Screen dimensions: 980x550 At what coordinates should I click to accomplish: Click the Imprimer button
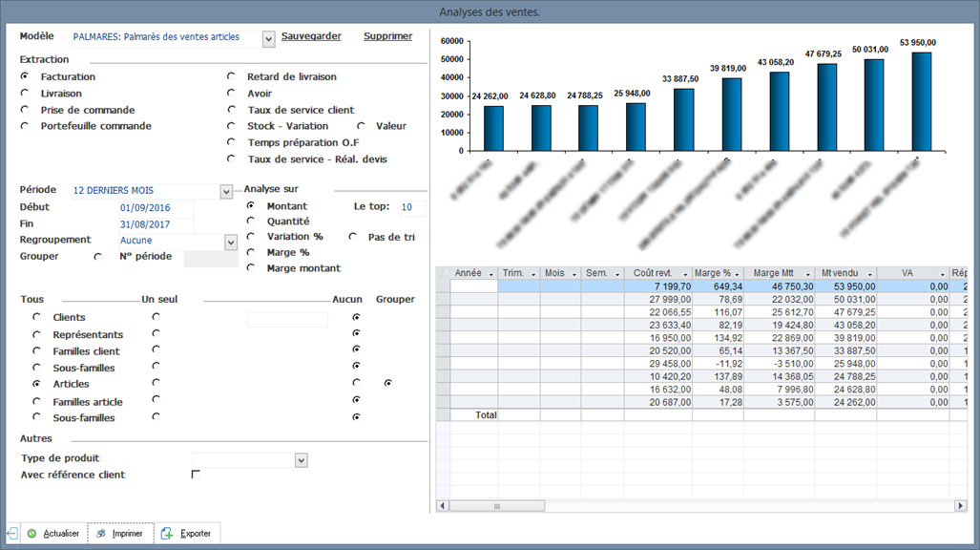[120, 534]
